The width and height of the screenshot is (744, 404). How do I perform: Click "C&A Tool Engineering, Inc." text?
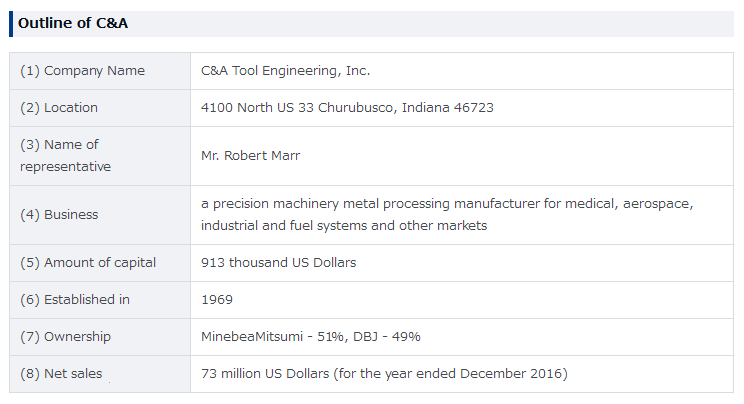pos(285,71)
